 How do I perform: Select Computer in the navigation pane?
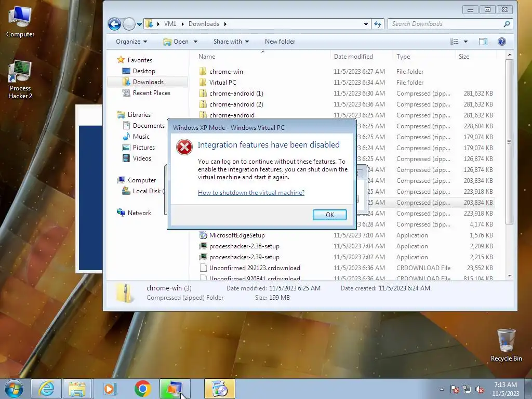141,180
